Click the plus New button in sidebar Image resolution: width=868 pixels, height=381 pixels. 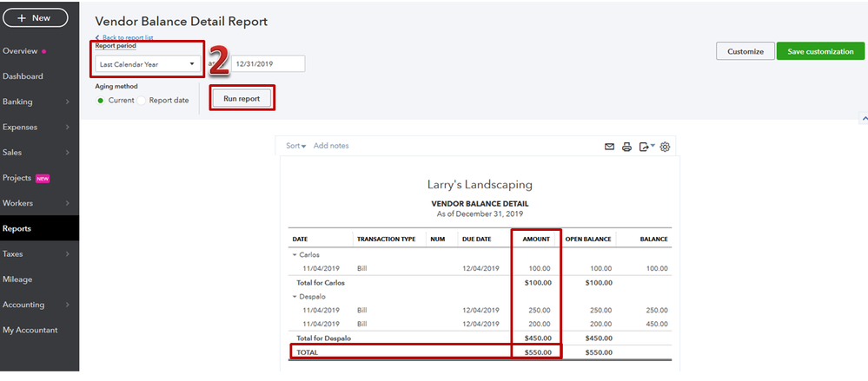[36, 17]
